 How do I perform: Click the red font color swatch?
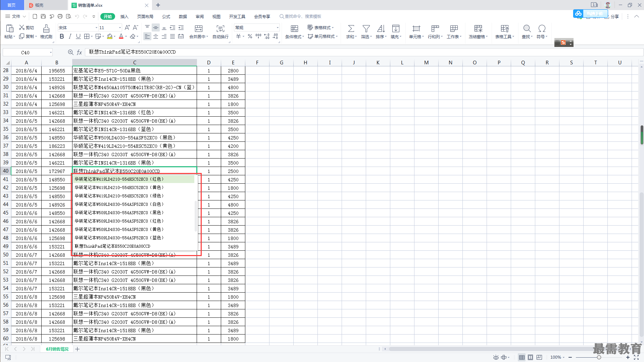click(121, 36)
